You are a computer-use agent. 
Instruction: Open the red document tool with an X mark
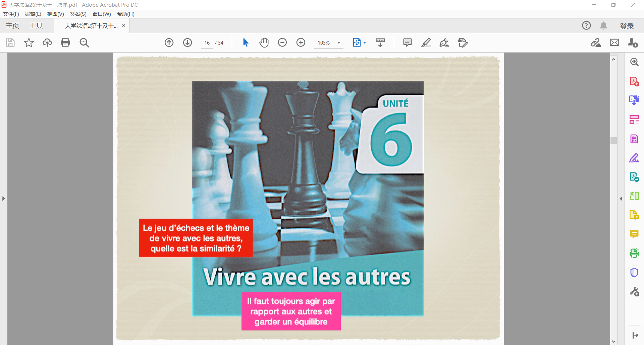click(634, 139)
